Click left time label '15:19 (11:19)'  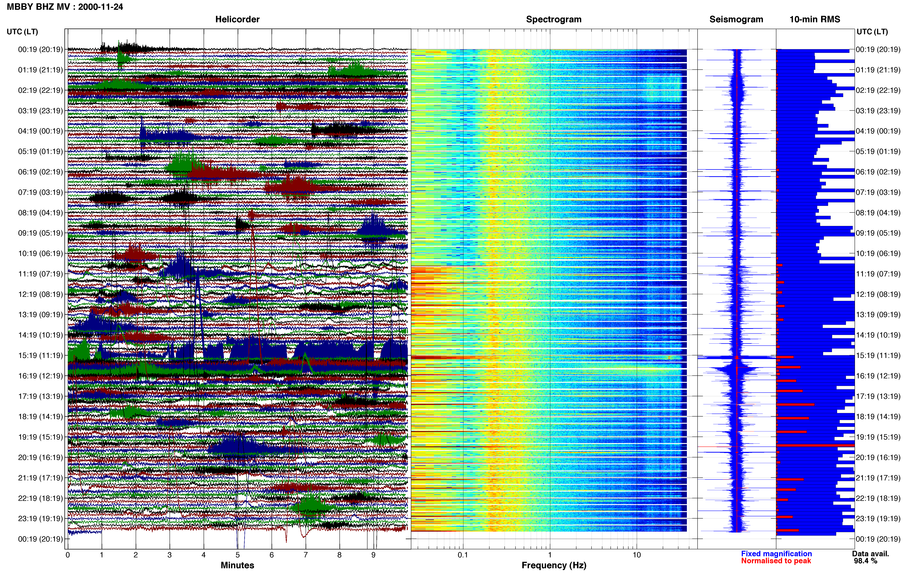[41, 355]
